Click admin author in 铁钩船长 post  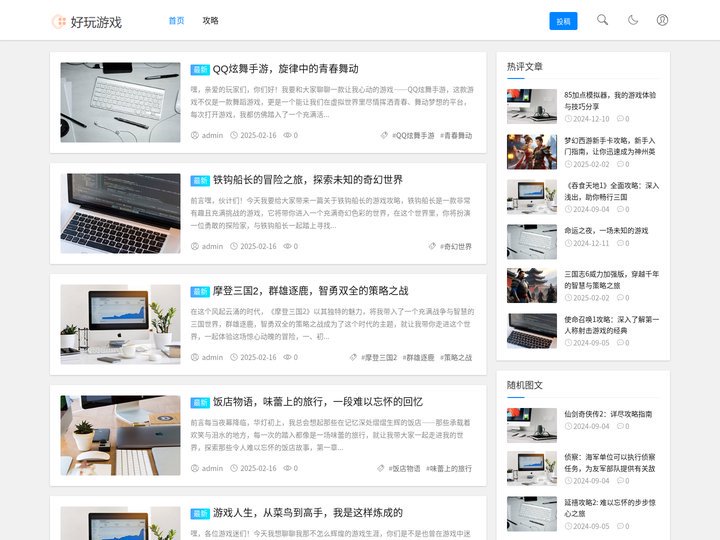point(212,247)
